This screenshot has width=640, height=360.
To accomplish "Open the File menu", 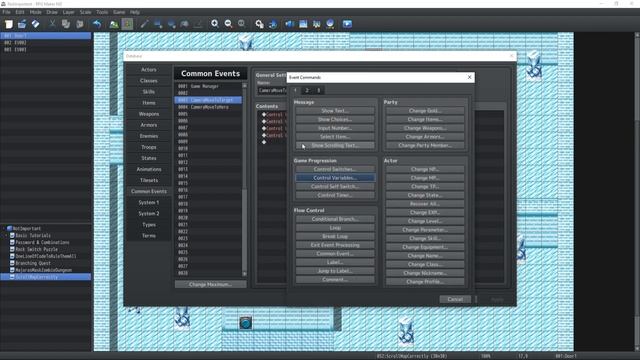I will (x=6, y=12).
